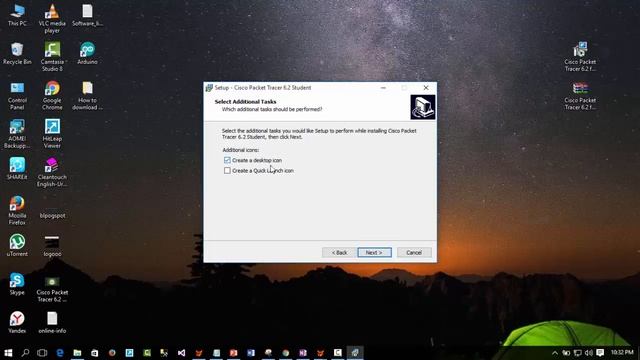Select the "How to download" file icon

pos(87,96)
